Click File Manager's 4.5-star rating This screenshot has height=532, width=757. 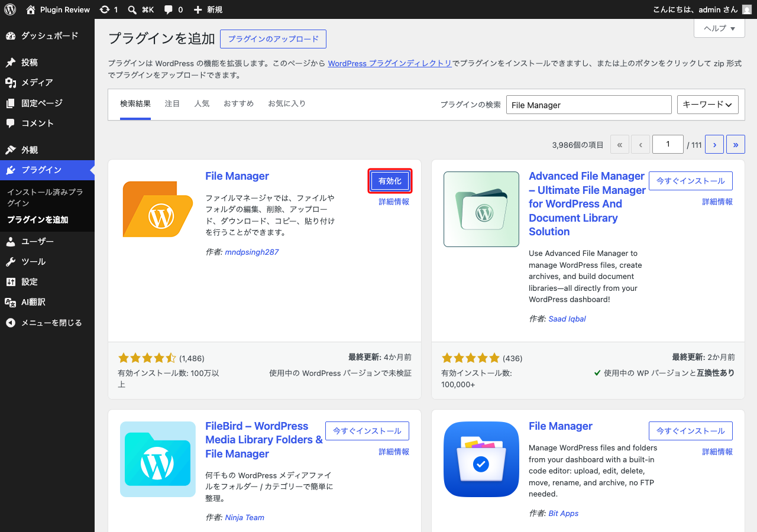[147, 358]
